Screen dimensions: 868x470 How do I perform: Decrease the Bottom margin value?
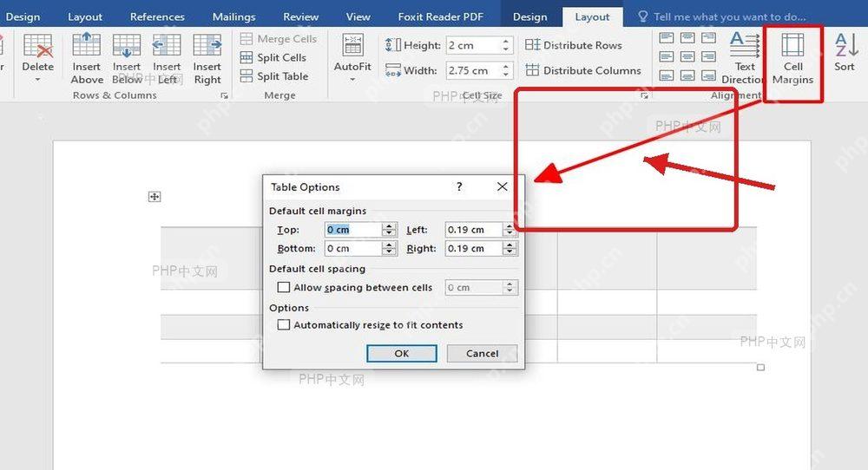[x=390, y=252]
